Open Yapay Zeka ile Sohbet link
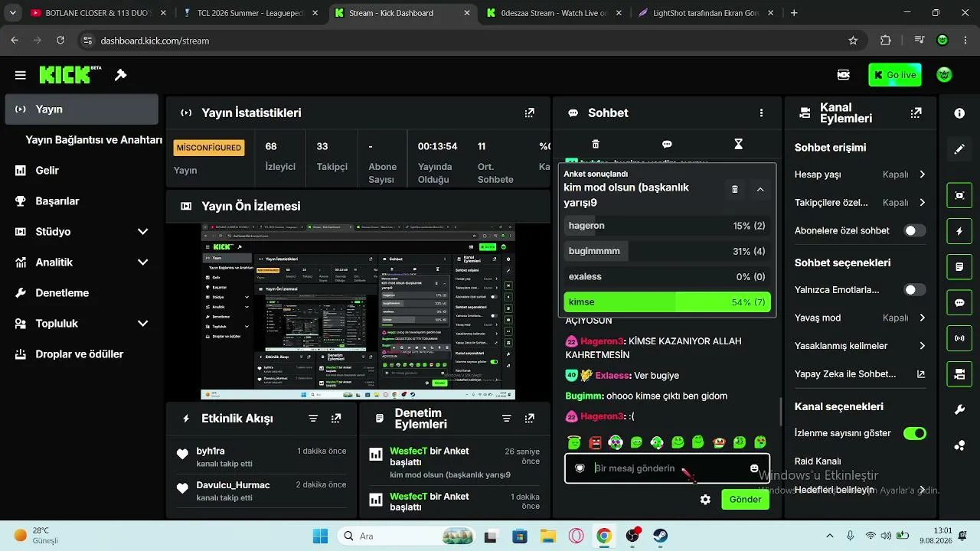This screenshot has width=980, height=551. point(861,374)
